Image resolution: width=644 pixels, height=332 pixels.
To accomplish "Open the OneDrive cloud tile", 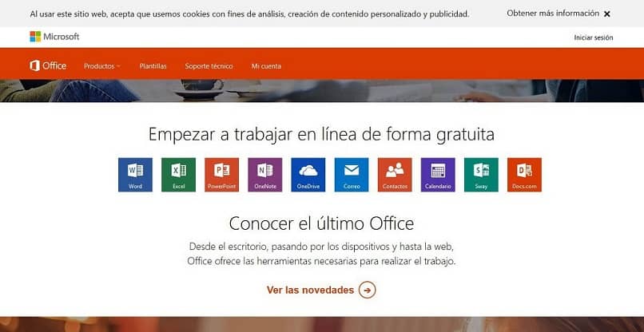I will click(308, 175).
